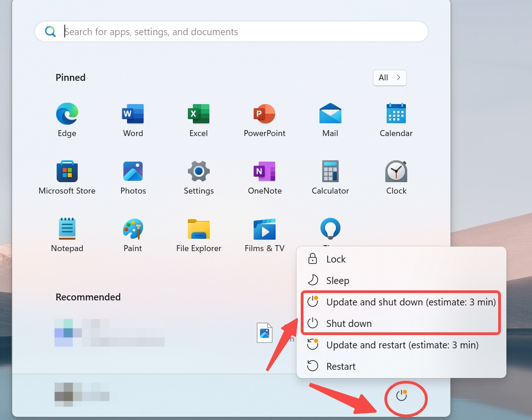Image resolution: width=532 pixels, height=420 pixels.
Task: Open File Explorer
Action: point(198,235)
